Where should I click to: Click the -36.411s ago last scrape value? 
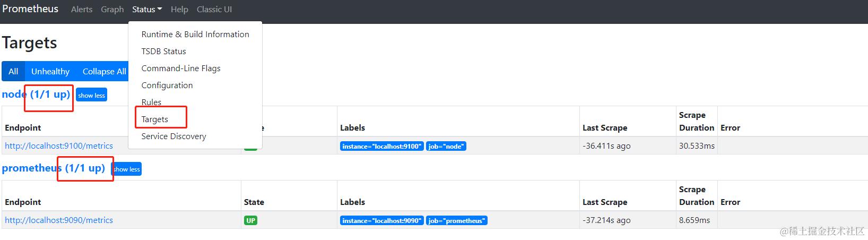tap(606, 146)
